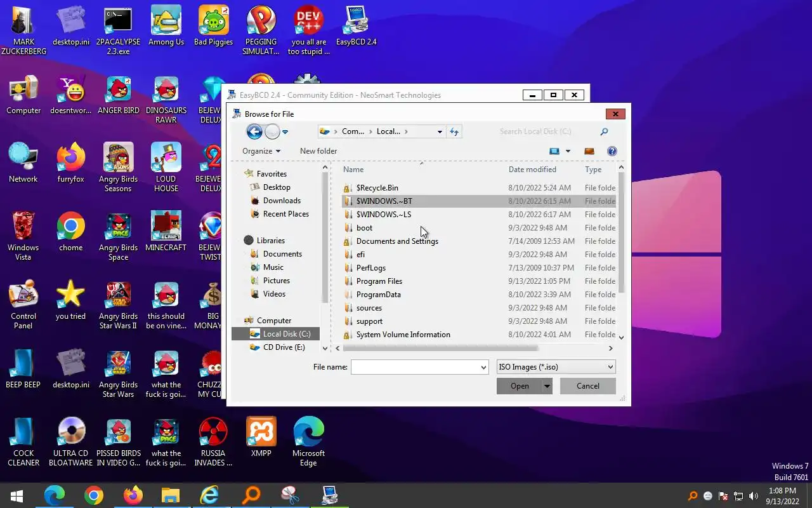Viewport: 812px width, 508px height.
Task: Open the views dropdown arrow
Action: pyautogui.click(x=568, y=151)
